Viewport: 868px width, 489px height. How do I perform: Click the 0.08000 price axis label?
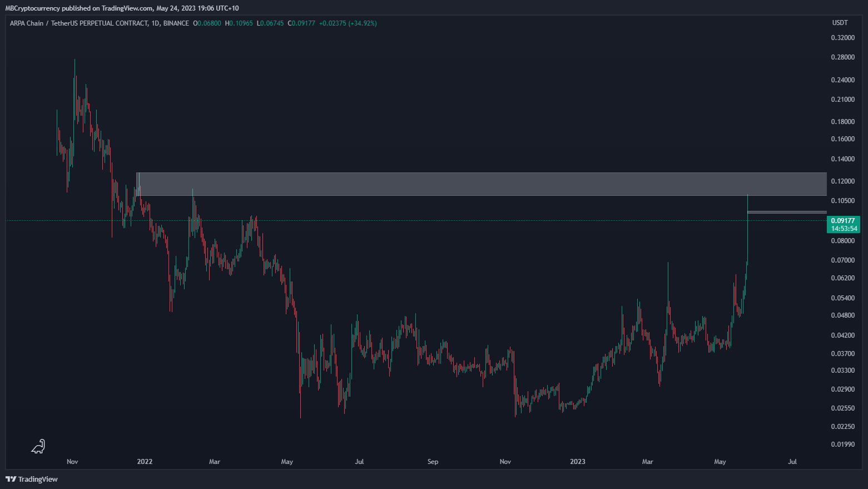(843, 241)
